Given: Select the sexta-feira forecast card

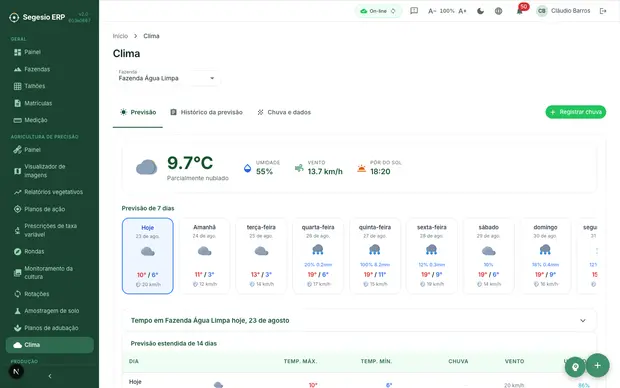Looking at the screenshot, I should pyautogui.click(x=432, y=256).
